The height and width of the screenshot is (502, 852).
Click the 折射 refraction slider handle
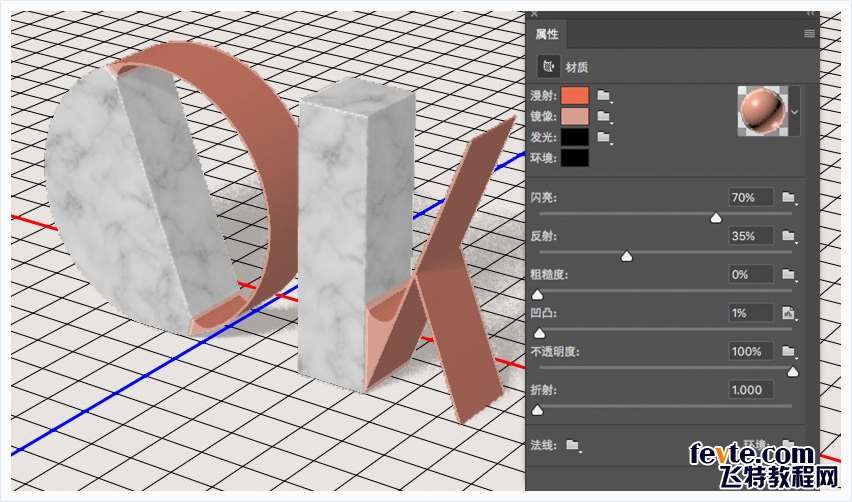click(537, 410)
